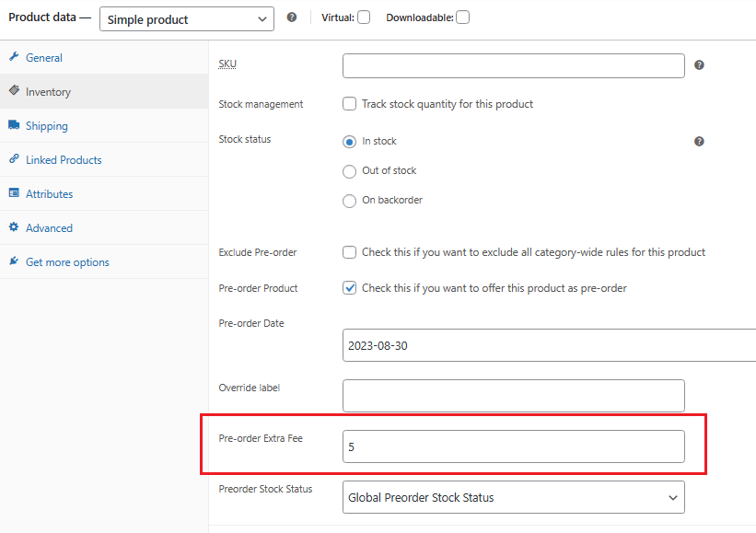
Task: Check the Exclude Pre-order checkbox
Action: coord(349,252)
